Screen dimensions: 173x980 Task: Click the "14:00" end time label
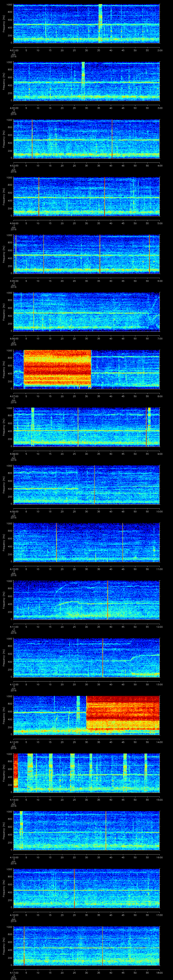point(159,742)
